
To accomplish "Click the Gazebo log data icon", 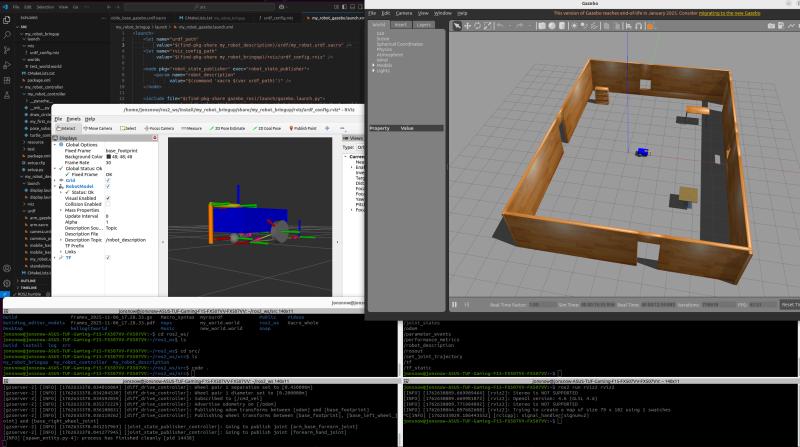I will pyautogui.click(x=781, y=26).
